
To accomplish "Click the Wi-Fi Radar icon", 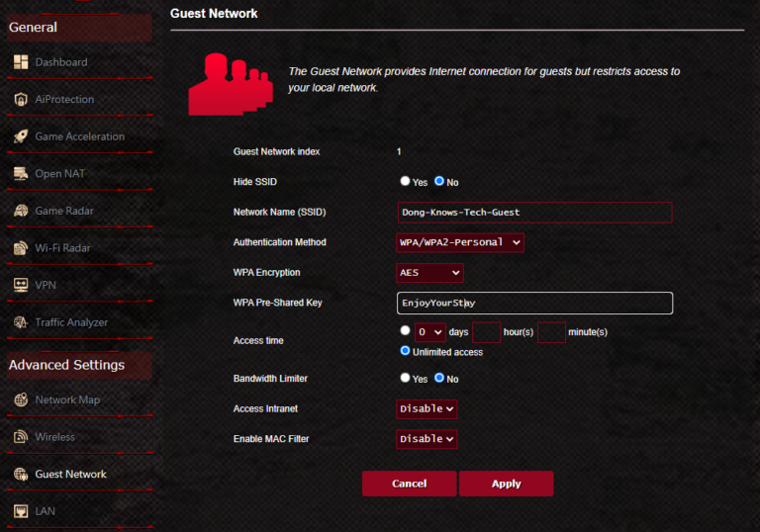I will point(21,248).
